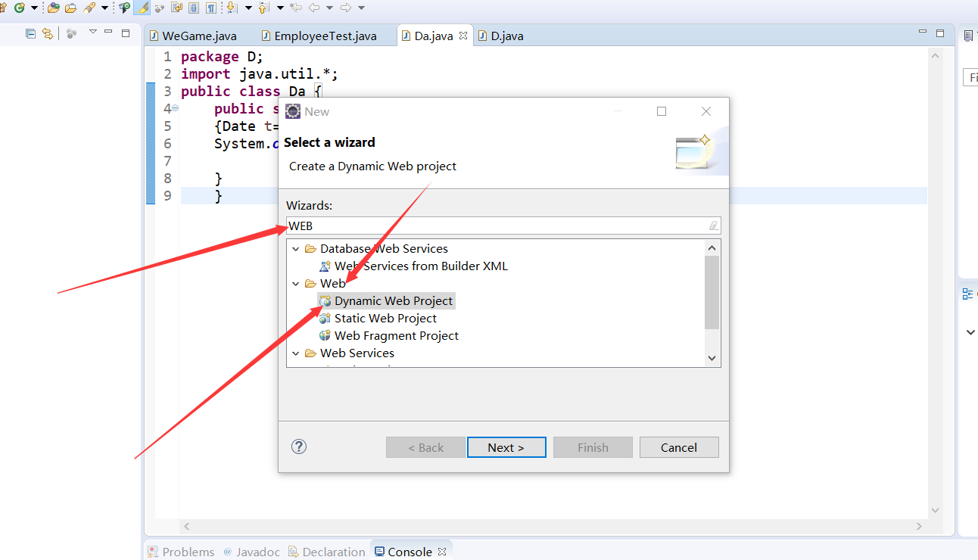
Task: Click the Search flashlight toolbar icon
Action: pyautogui.click(x=89, y=8)
